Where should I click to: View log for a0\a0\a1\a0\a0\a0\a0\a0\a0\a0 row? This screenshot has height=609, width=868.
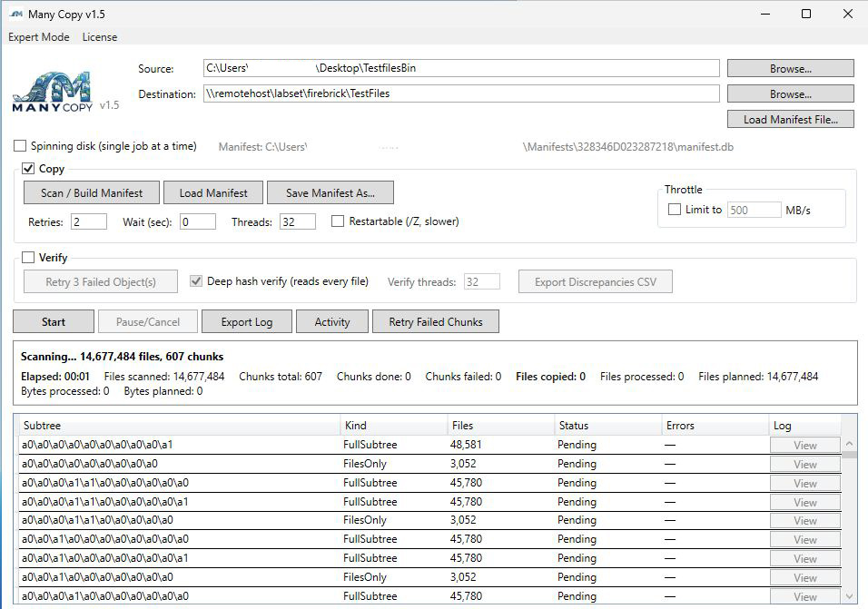coord(804,539)
